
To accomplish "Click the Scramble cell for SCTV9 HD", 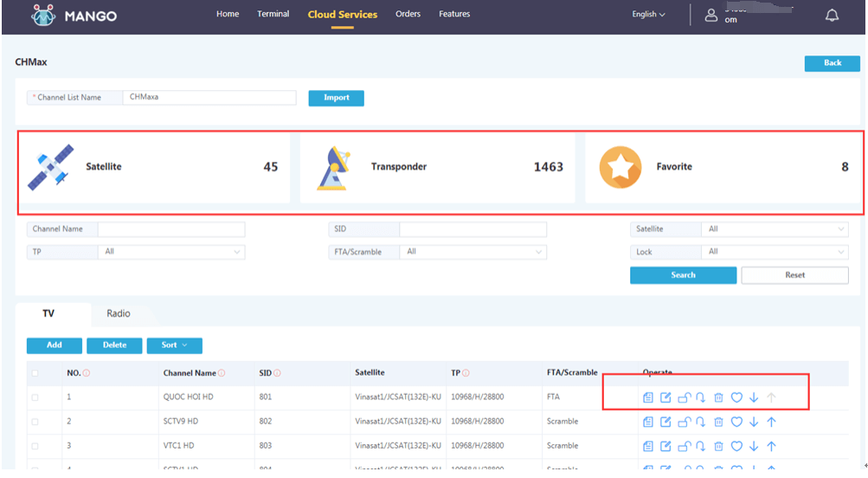I will point(563,422).
